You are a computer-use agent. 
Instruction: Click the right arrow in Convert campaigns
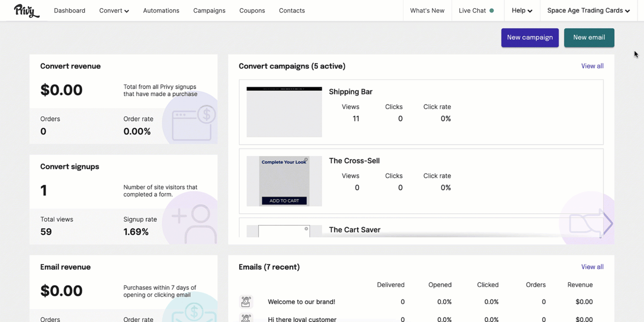click(x=607, y=223)
